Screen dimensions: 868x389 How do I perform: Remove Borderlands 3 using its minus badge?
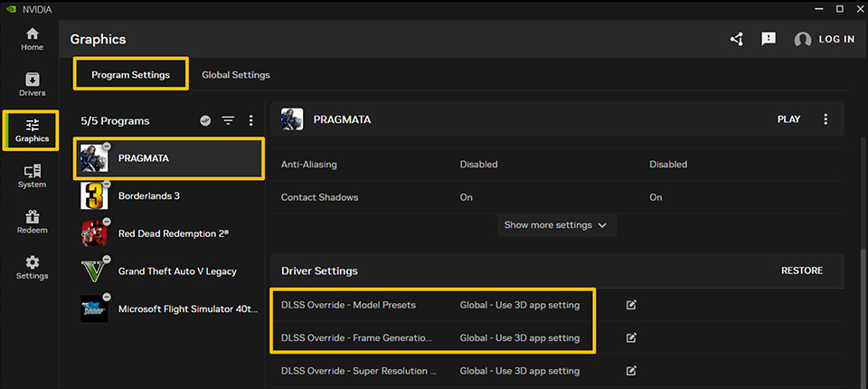[x=107, y=184]
